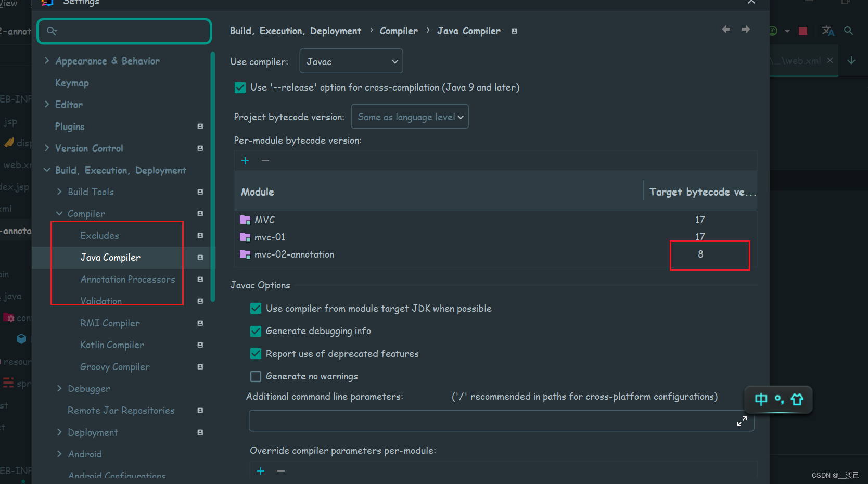This screenshot has height=484, width=868.
Task: Click the skin shirt icon on input toolbar
Action: (x=797, y=399)
